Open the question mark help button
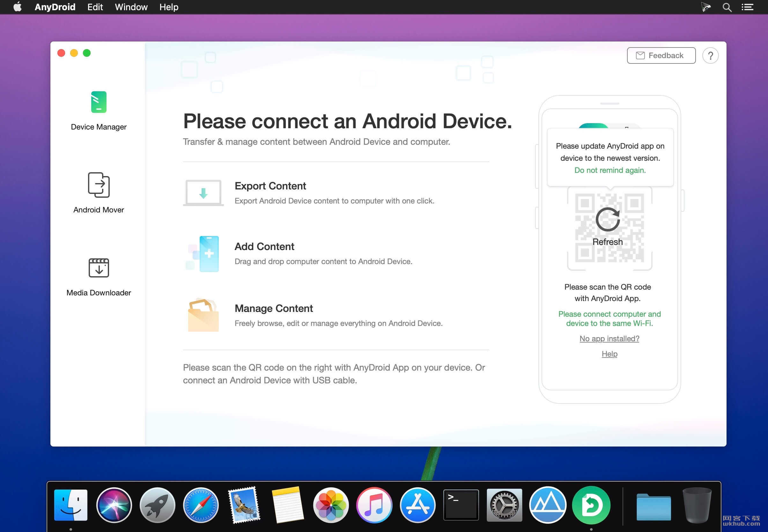This screenshot has height=532, width=768. 710,55
